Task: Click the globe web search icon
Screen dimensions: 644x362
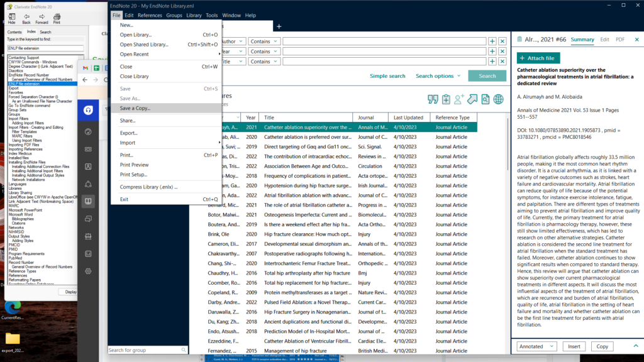Action: point(497,99)
